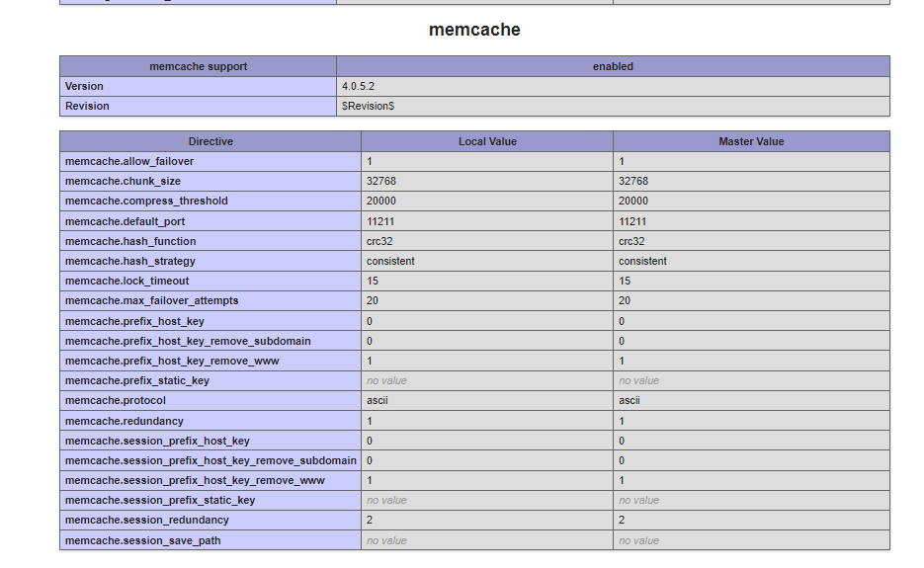924x568 pixels.
Task: Click the memcache section heading
Action: [474, 30]
